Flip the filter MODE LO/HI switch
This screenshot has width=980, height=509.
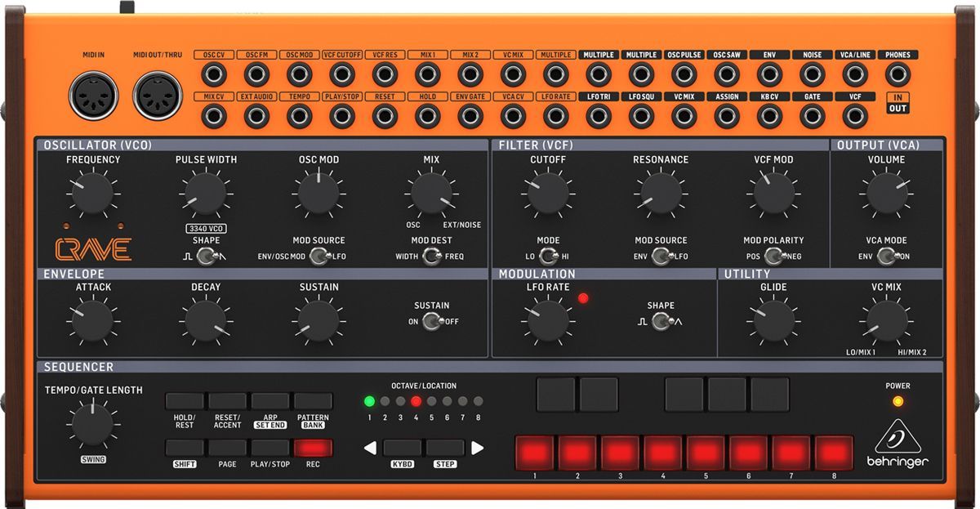[x=548, y=257]
